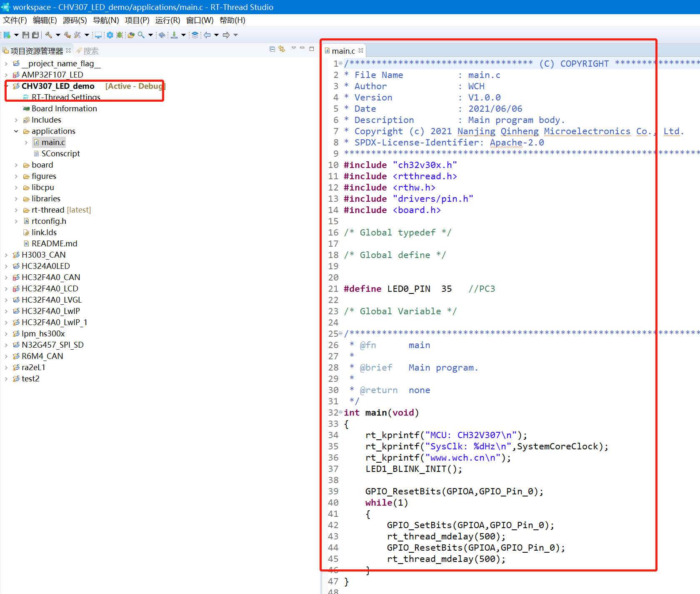Image resolution: width=700 pixels, height=594 pixels.
Task: Open back history dropdown arrow
Action: 216,35
